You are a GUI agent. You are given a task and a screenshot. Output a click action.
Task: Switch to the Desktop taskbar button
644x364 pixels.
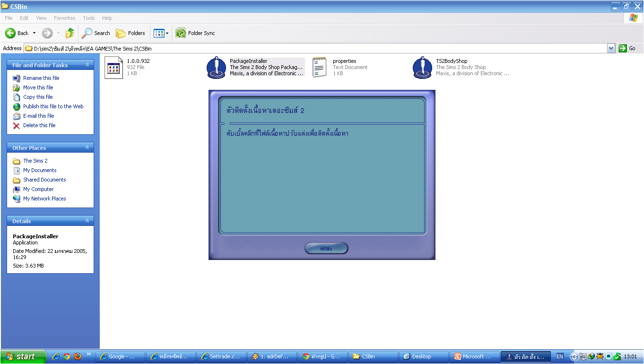[424, 356]
